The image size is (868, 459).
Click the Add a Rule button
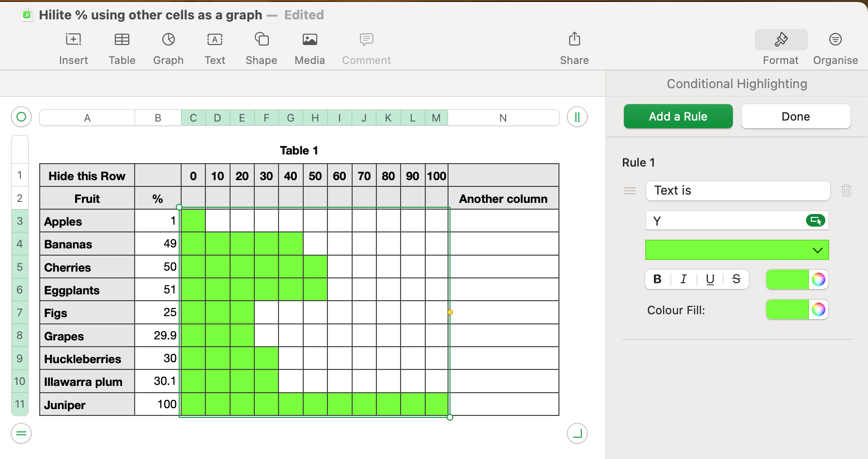point(678,117)
